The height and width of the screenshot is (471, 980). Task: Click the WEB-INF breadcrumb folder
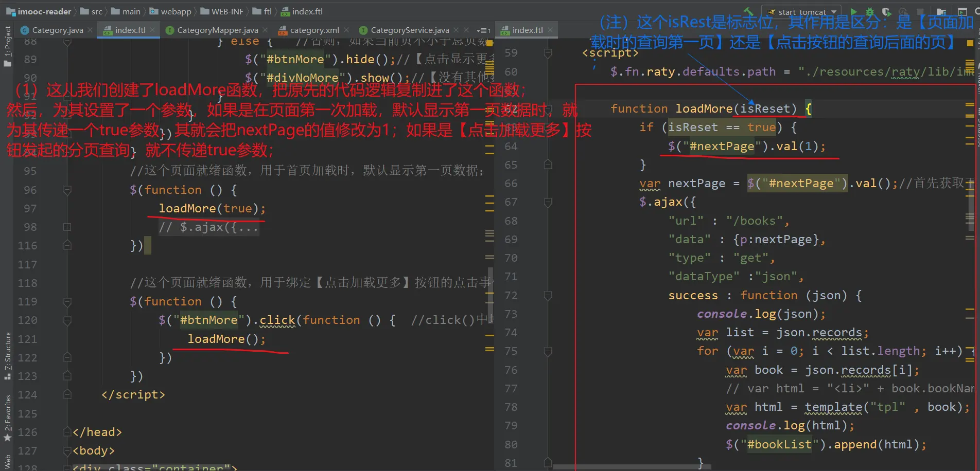click(226, 11)
